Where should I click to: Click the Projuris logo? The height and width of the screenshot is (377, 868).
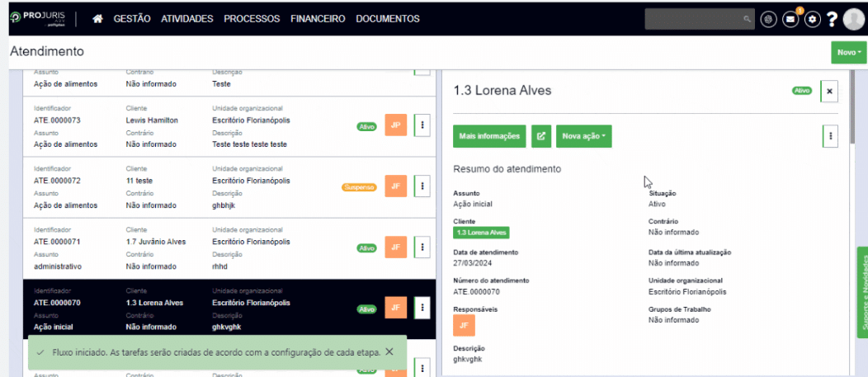coord(36,19)
